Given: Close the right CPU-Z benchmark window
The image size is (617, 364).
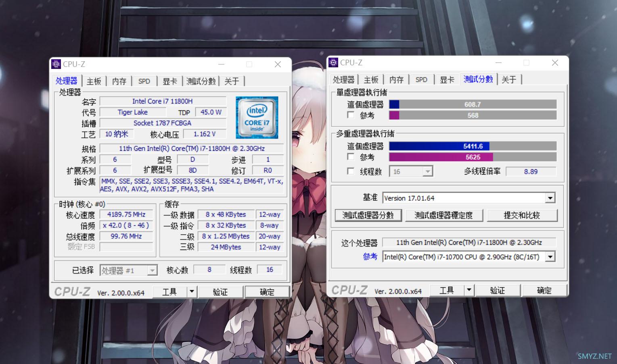Looking at the screenshot, I should coord(555,63).
